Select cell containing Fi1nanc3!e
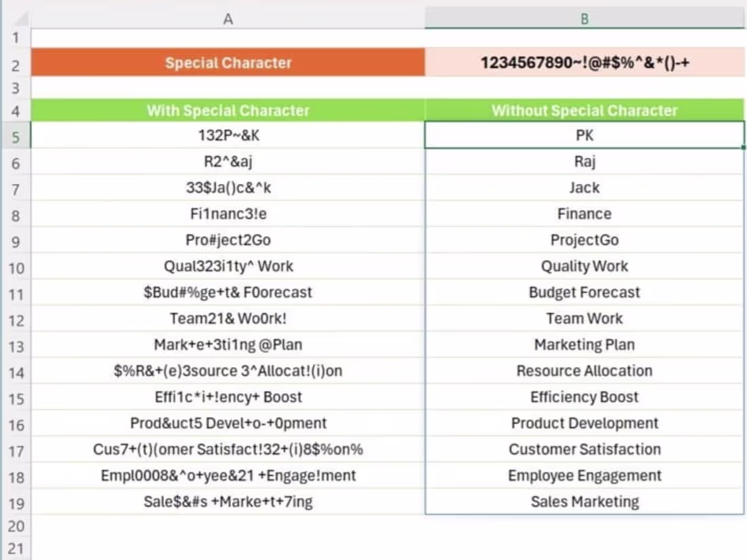This screenshot has height=560, width=747. (228, 214)
